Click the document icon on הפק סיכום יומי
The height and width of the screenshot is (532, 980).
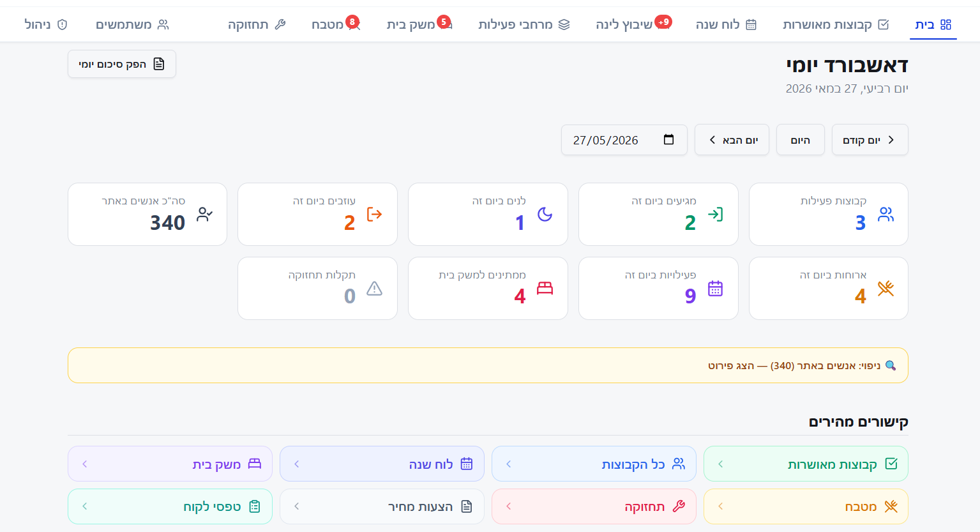pyautogui.click(x=159, y=64)
